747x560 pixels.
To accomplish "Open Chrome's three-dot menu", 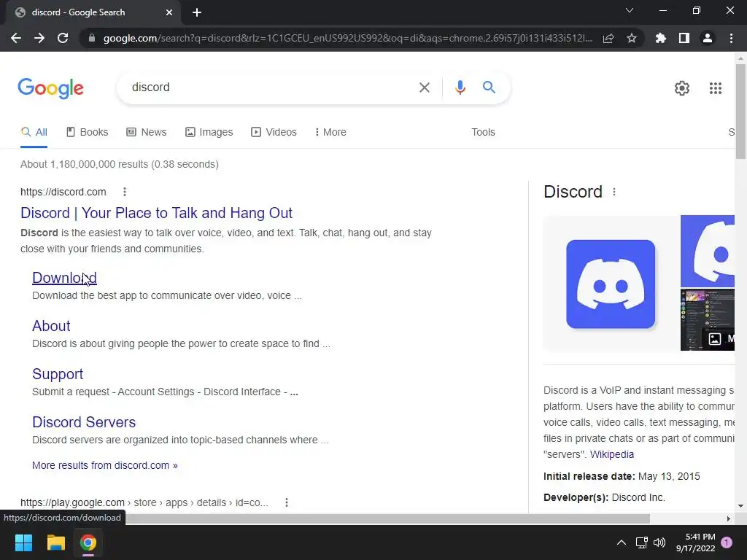I will pos(731,38).
